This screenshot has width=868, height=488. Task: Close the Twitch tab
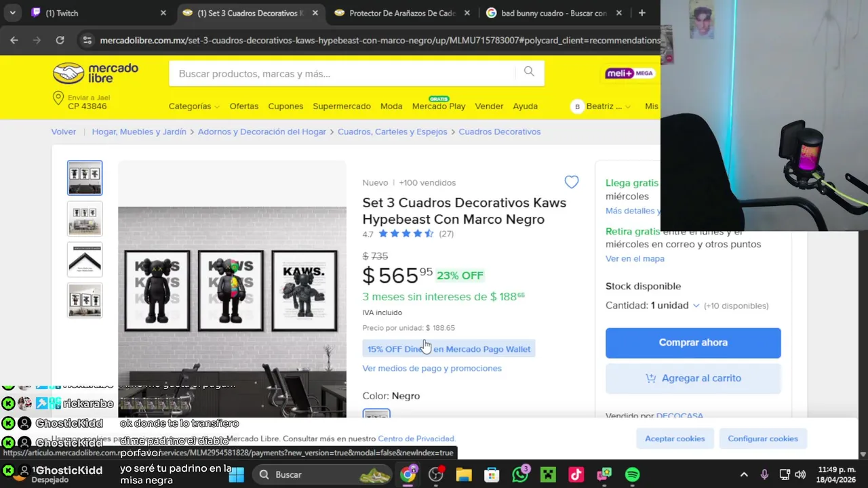coord(163,13)
